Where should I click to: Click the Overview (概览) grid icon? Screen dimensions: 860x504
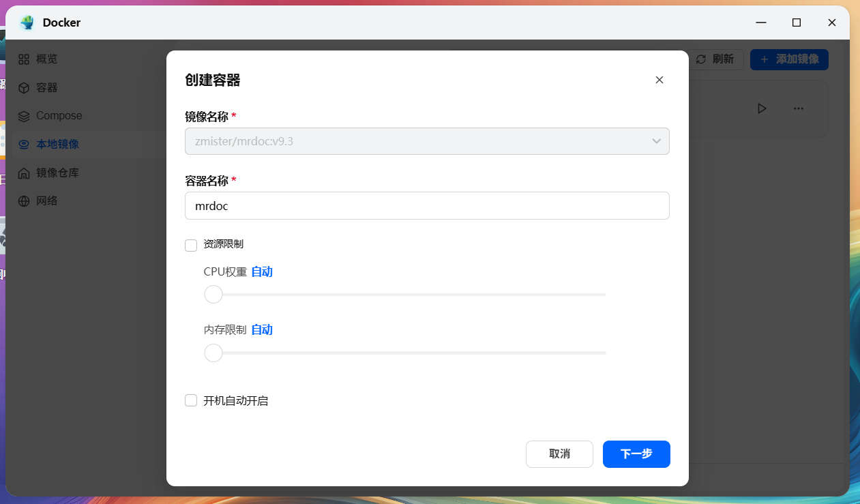point(24,59)
